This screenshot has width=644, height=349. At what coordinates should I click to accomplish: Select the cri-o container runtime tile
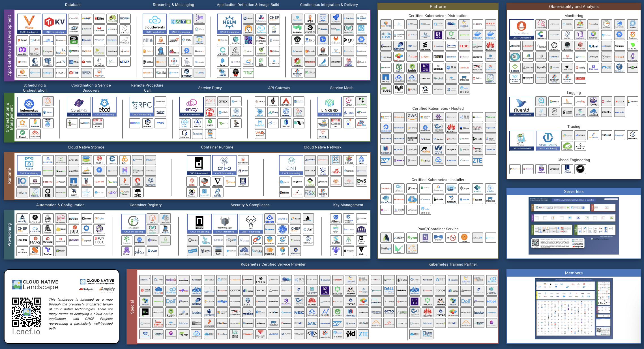coord(224,165)
